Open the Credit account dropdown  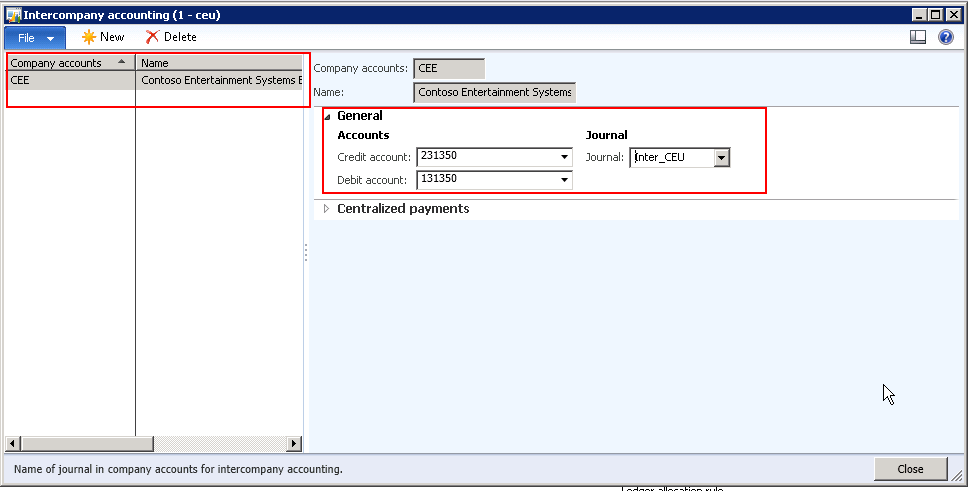[x=565, y=157]
